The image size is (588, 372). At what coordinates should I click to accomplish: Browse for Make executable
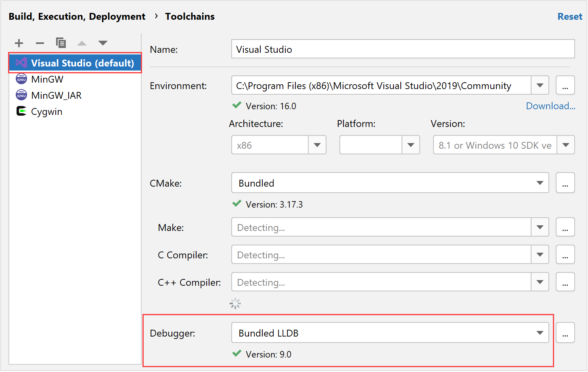(565, 227)
